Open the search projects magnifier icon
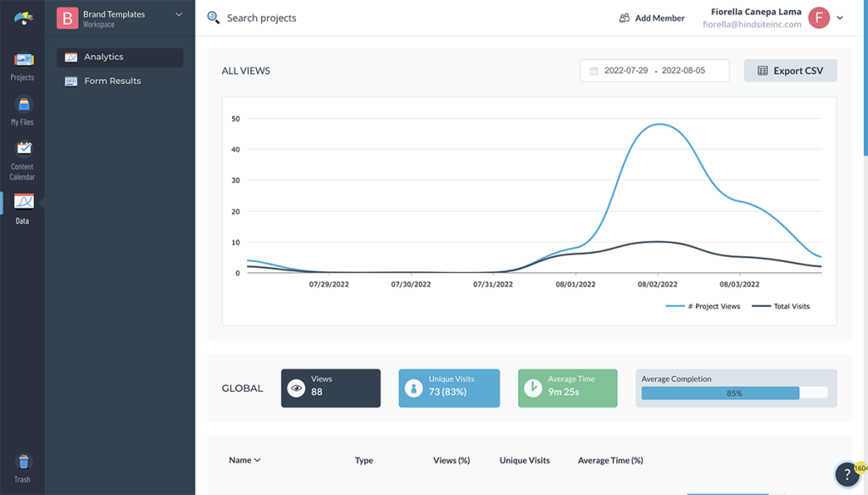The image size is (868, 495). [x=213, y=18]
